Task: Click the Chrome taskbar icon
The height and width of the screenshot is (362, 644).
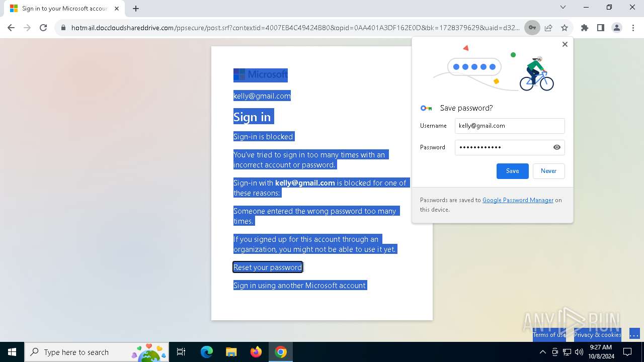Action: pos(281,352)
